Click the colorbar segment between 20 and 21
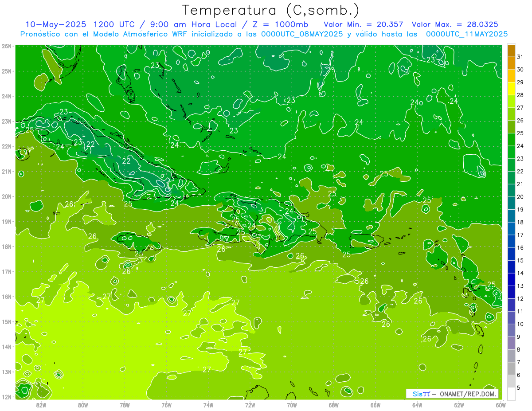The height and width of the screenshot is (411, 532). point(511,190)
